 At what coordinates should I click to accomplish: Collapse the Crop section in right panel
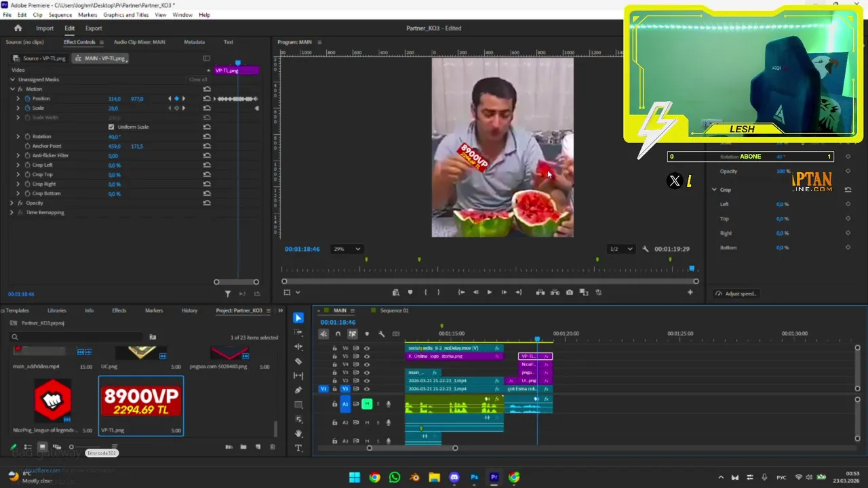point(714,190)
